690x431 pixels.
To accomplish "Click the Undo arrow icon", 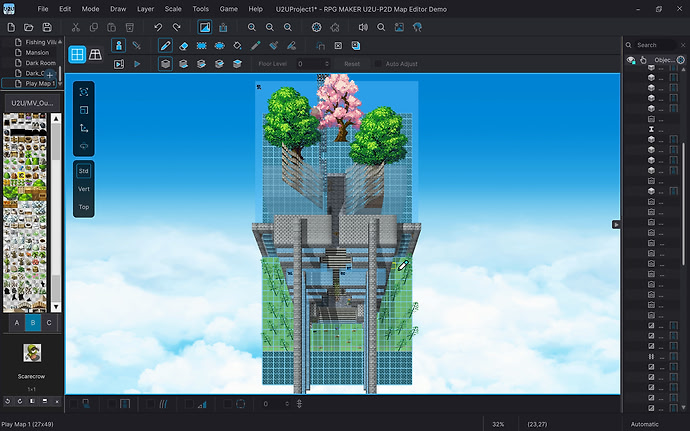I will 158,27.
